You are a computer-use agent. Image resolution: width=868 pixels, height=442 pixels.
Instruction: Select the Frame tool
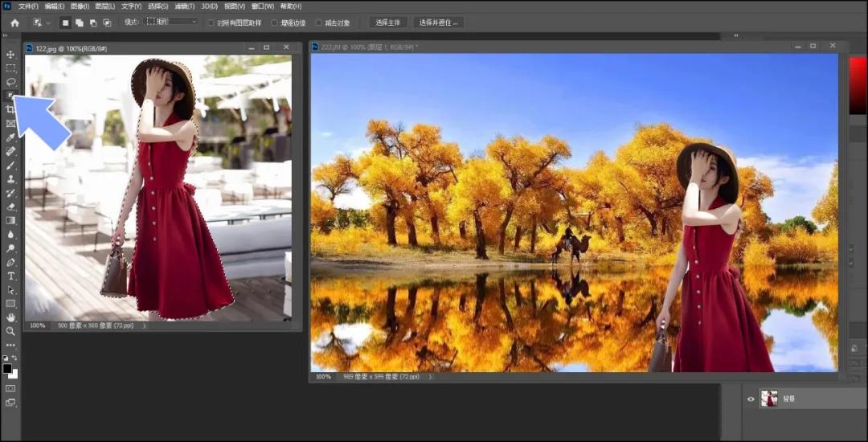click(10, 124)
